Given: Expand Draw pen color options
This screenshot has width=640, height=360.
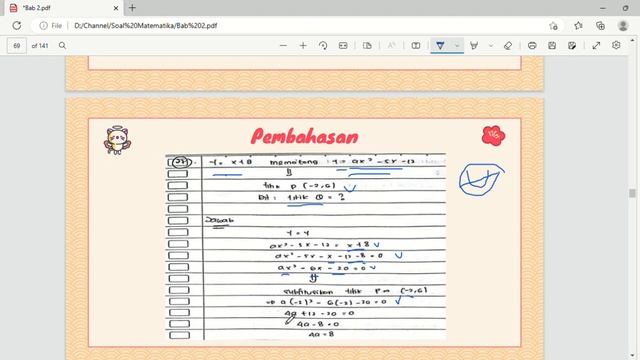Looking at the screenshot, I should [457, 46].
